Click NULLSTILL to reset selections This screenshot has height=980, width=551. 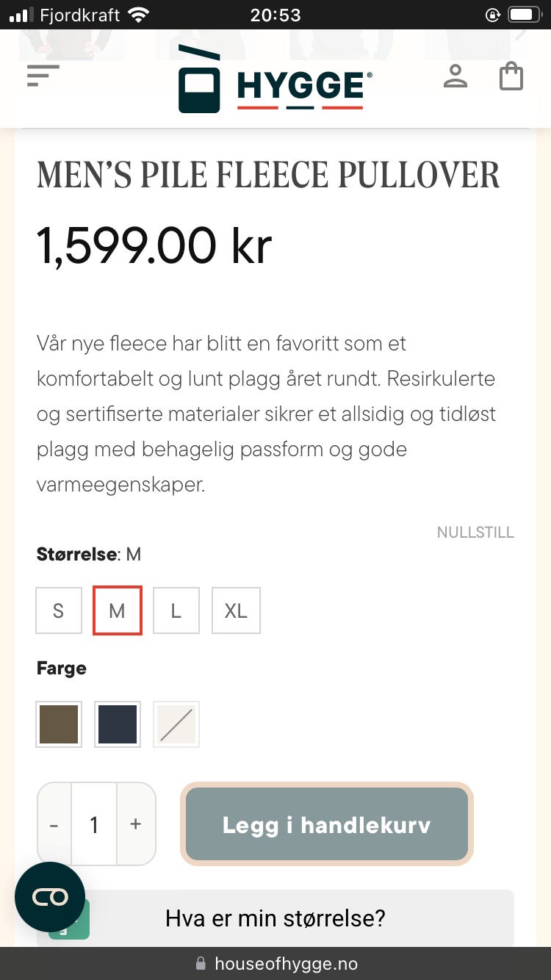(x=475, y=532)
